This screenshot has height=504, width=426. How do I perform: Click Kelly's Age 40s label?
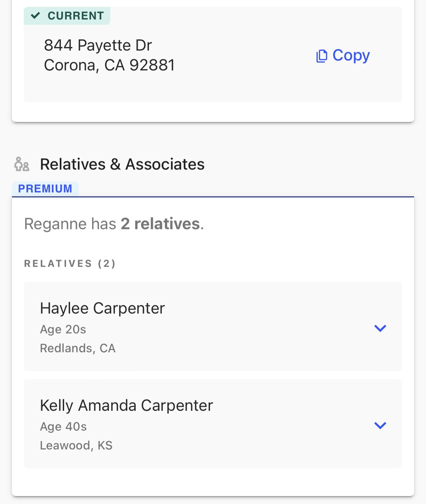tap(63, 427)
